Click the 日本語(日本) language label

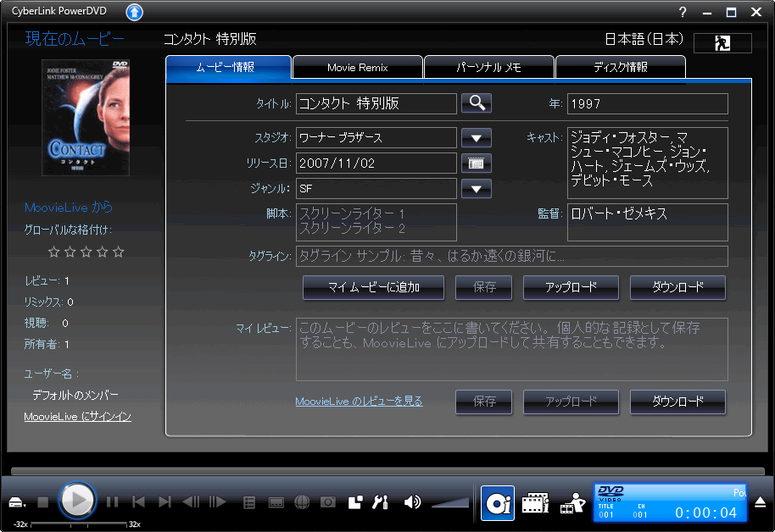644,39
